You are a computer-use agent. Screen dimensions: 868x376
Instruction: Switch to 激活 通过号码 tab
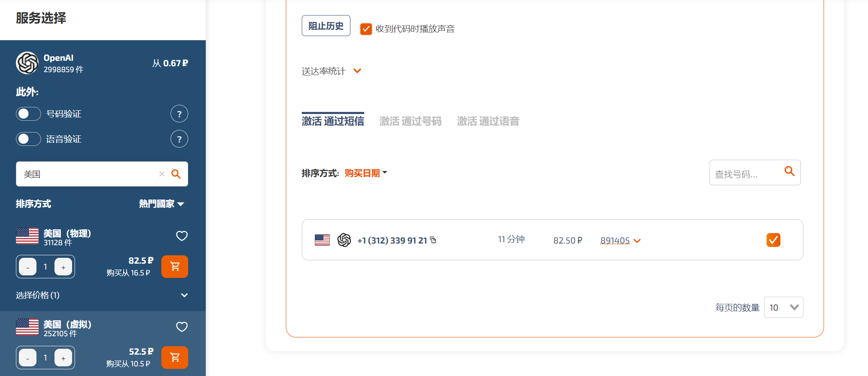tap(410, 121)
